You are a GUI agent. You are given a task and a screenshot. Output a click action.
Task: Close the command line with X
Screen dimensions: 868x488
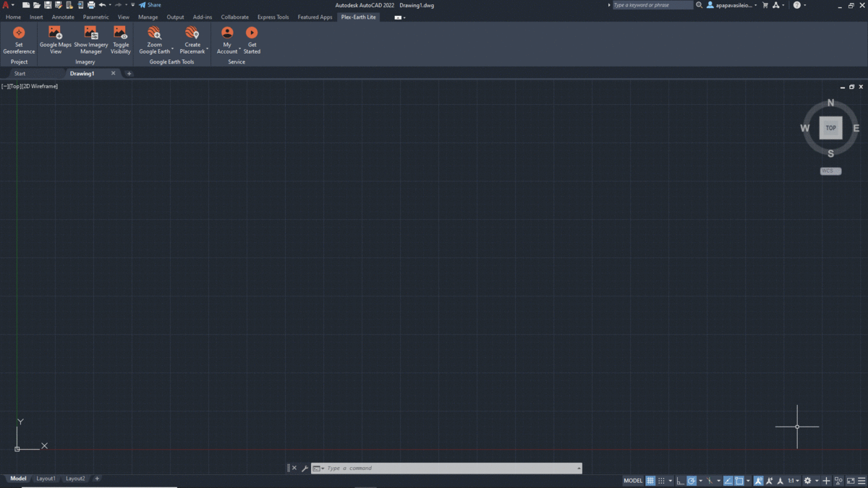[x=294, y=468]
